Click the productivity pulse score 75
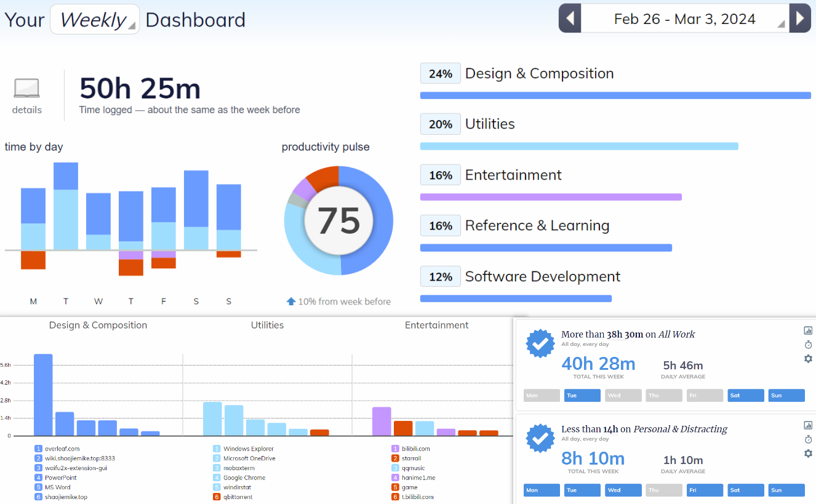 pyautogui.click(x=338, y=220)
